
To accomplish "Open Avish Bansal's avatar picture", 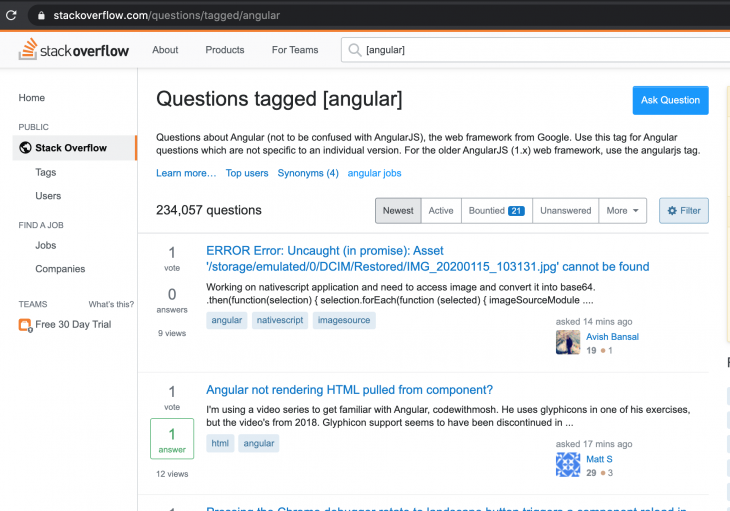I will 568,342.
